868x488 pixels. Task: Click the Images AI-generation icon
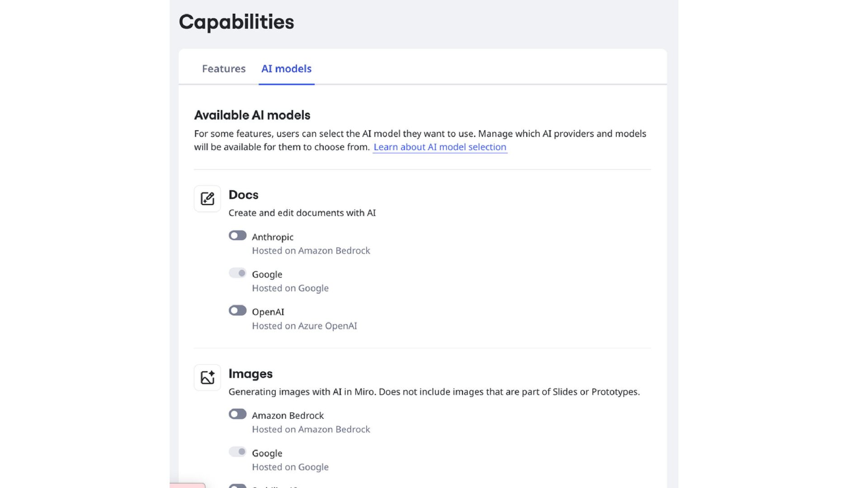[x=207, y=377]
